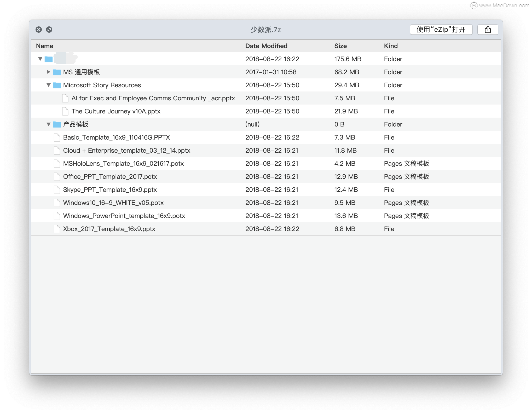Select Basic_Template_16x9_110416G.PPTX file name
532x414 pixels.
(117, 137)
